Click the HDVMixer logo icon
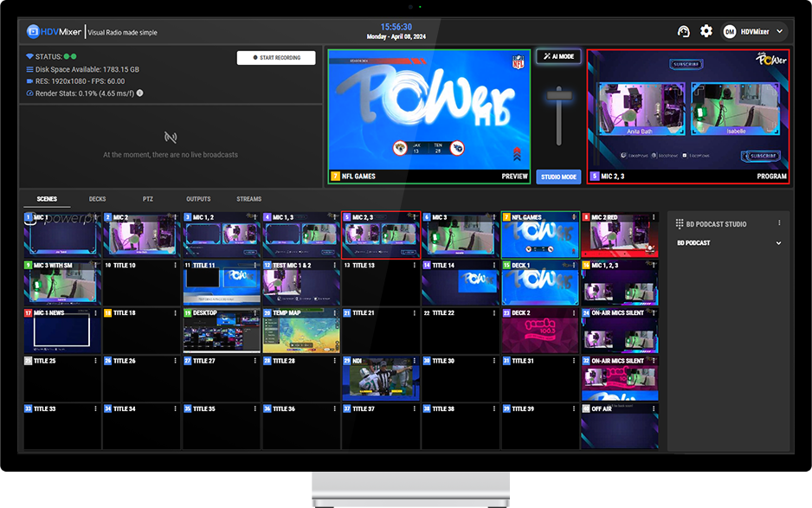This screenshot has height=508, width=812. tap(31, 31)
